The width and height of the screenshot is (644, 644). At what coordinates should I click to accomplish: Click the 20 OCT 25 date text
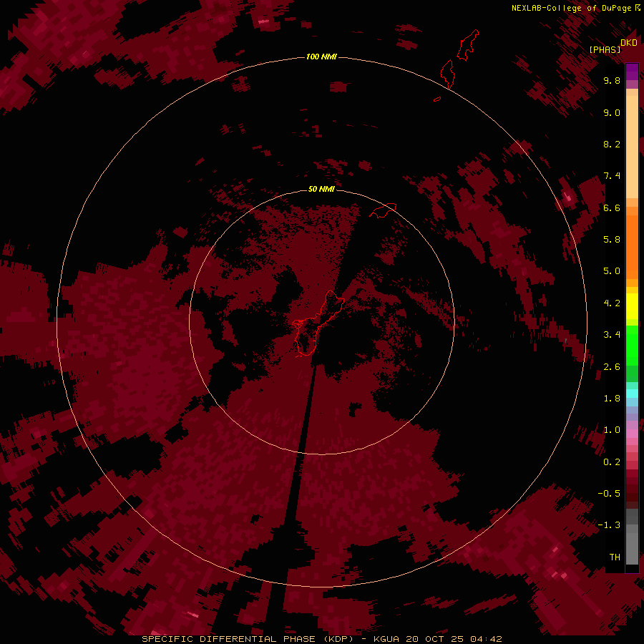click(434, 639)
